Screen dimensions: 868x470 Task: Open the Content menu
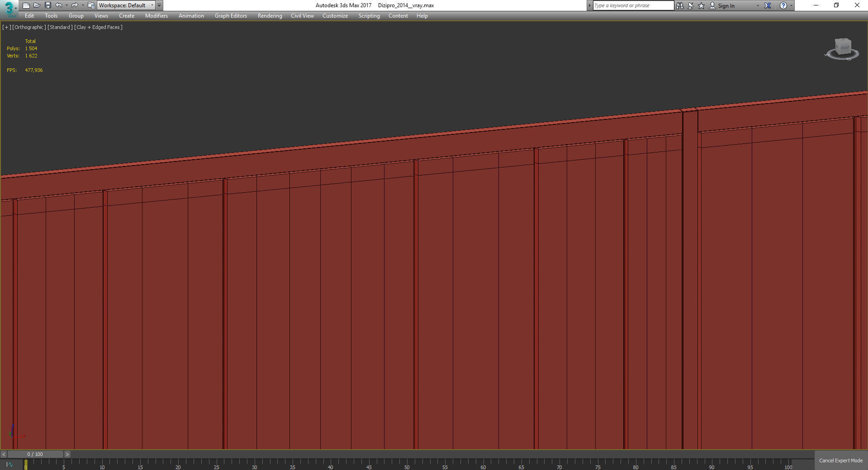click(x=398, y=16)
